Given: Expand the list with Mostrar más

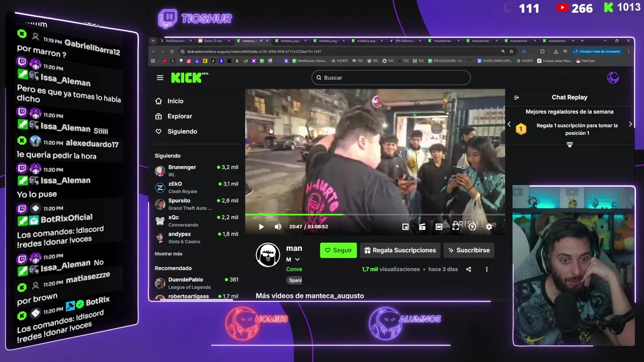Looking at the screenshot, I should (169, 254).
